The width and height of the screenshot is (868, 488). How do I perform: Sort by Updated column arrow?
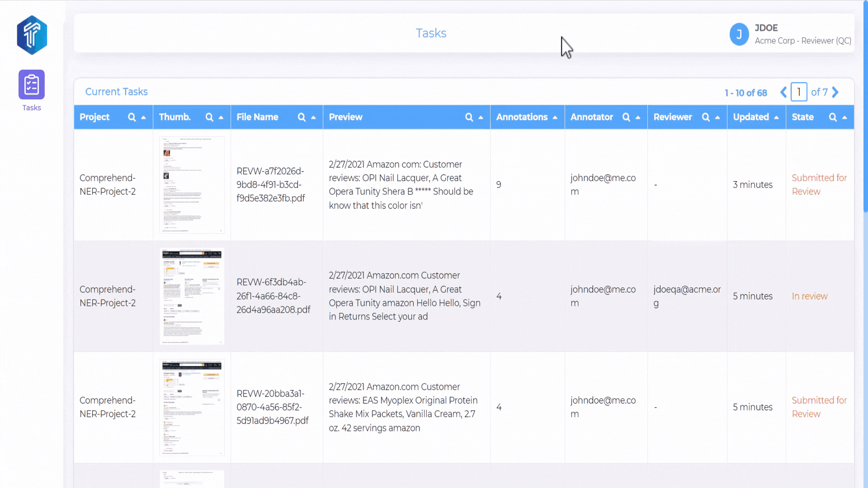[776, 117]
